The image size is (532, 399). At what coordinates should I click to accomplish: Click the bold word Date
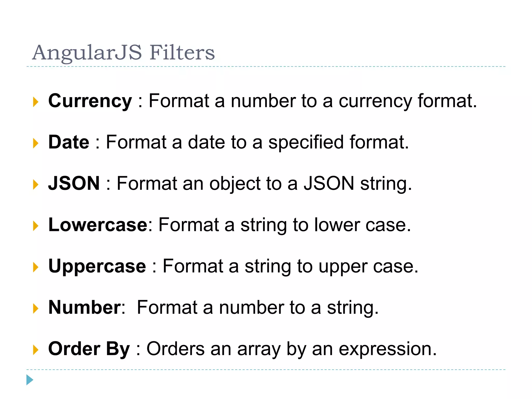69,142
